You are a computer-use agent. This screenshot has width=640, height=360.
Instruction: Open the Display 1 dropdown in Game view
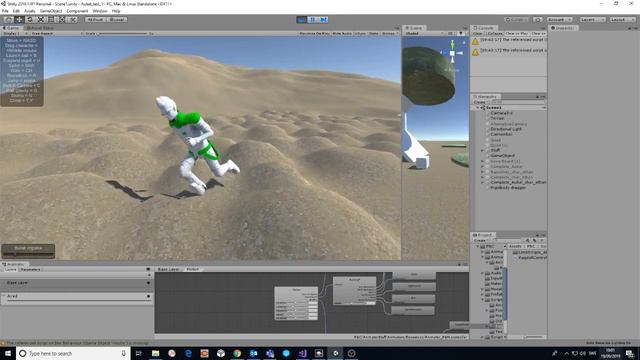[x=15, y=33]
